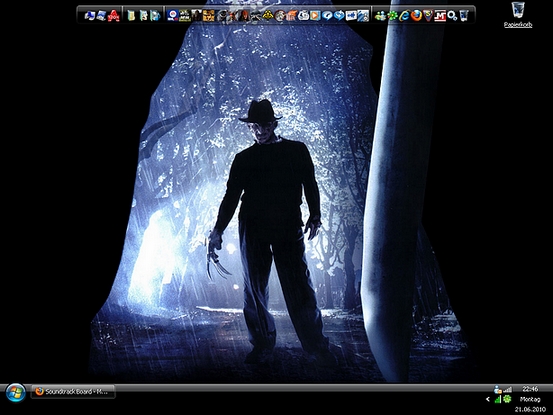Open the red Adobe Reader dock icon
553x415 pixels.
(114, 16)
